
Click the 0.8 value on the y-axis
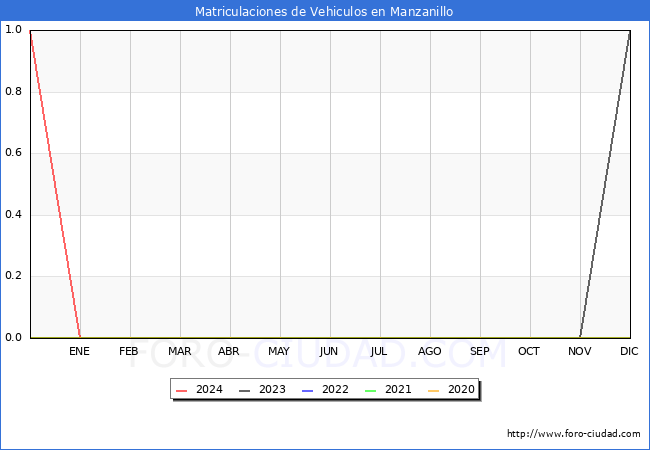[13, 91]
